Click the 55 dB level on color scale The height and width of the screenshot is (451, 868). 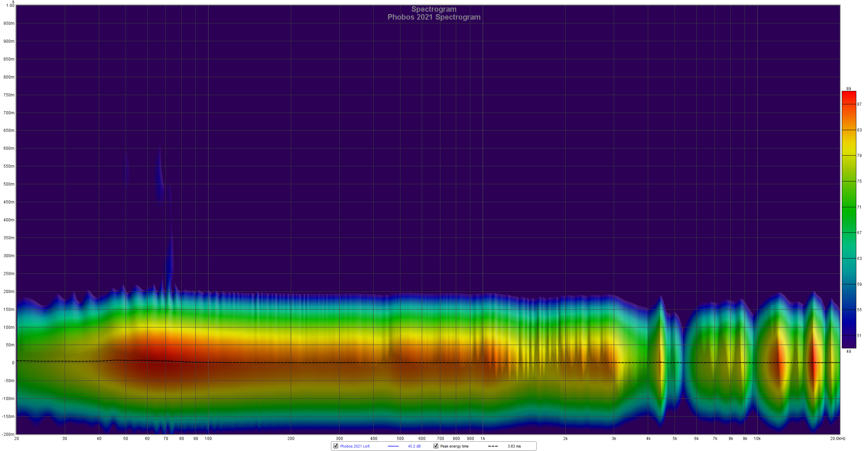tap(849, 310)
